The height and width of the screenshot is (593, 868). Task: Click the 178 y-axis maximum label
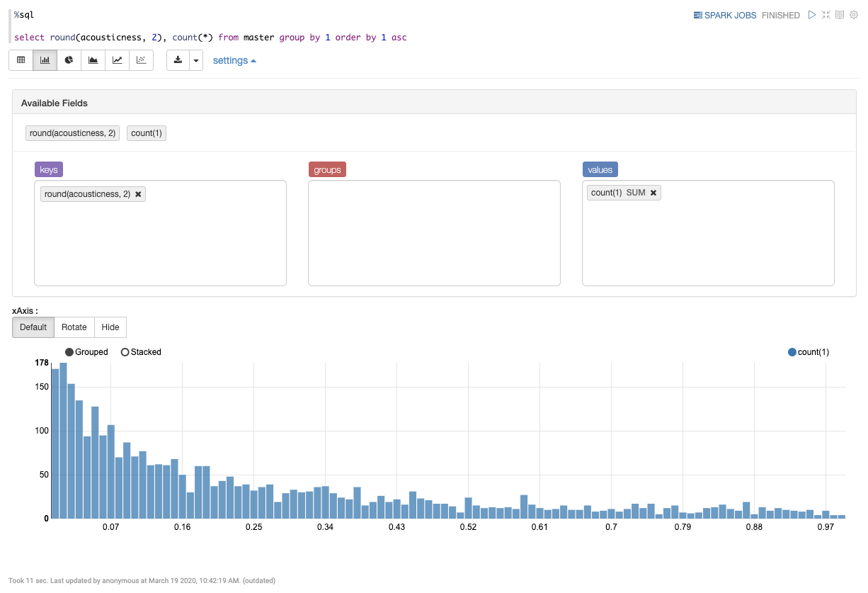click(42, 363)
